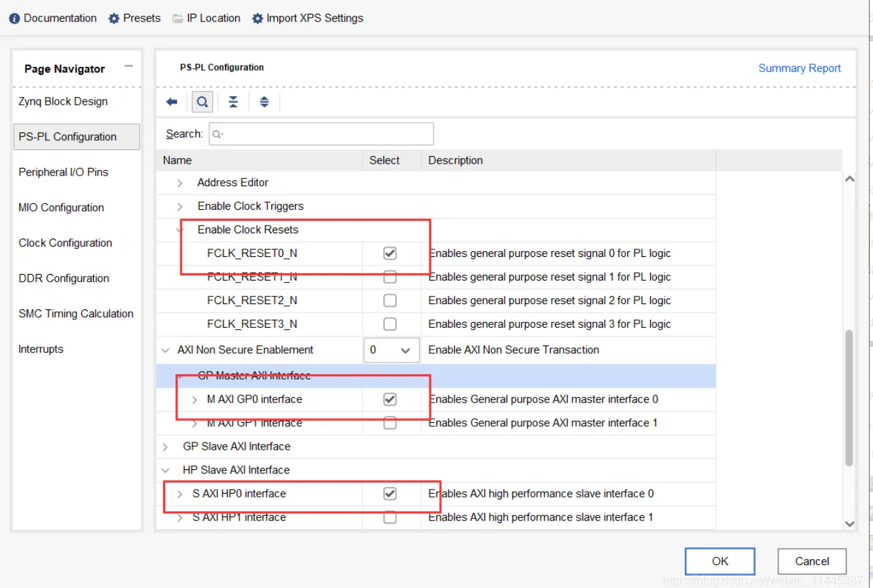Screen dimensions: 873x588
Task: Open the Summary Report link
Action: coord(800,68)
